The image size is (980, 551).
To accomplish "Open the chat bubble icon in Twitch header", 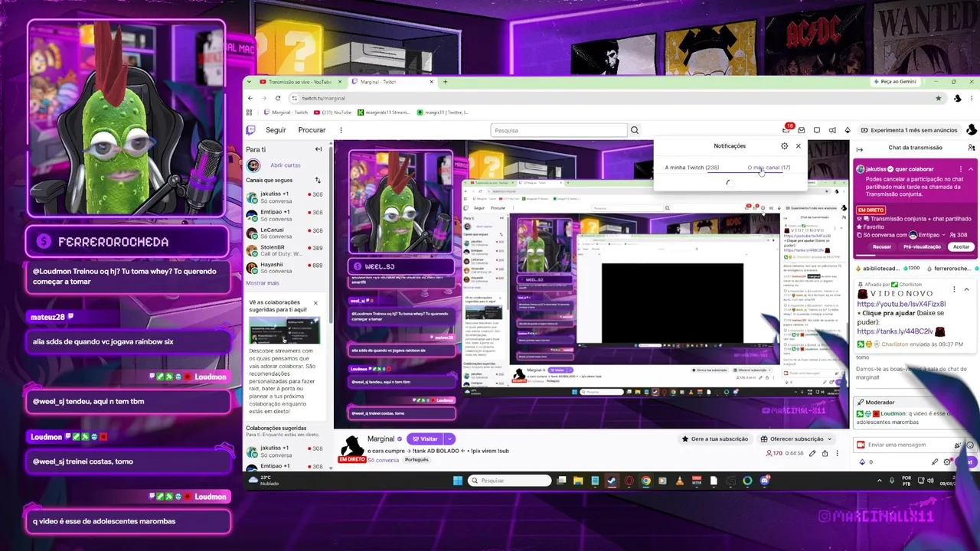I will pyautogui.click(x=817, y=130).
